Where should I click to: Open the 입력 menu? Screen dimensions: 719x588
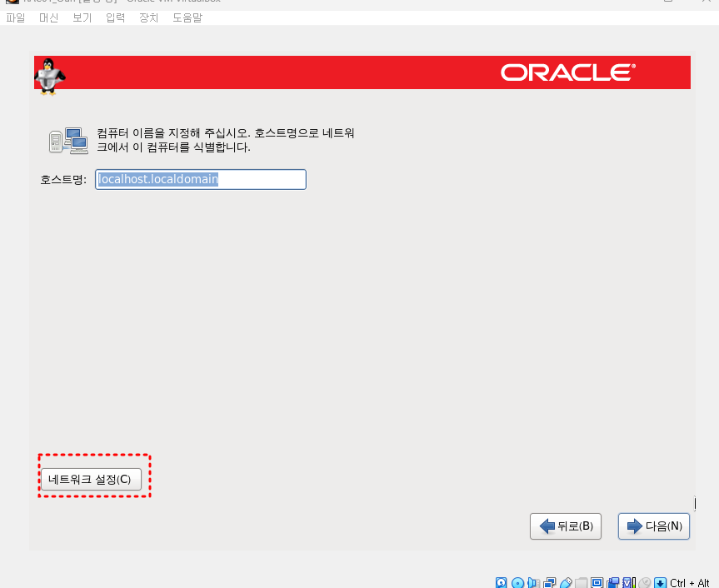click(x=115, y=17)
